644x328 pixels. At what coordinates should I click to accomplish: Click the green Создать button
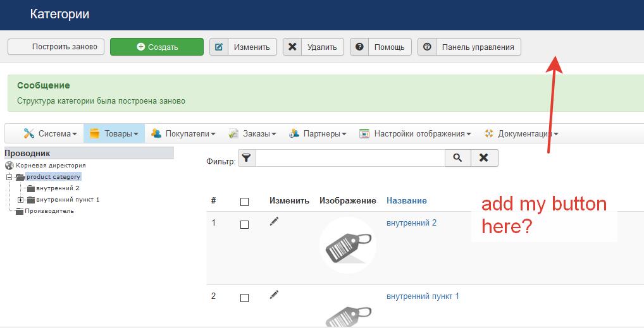click(x=157, y=47)
